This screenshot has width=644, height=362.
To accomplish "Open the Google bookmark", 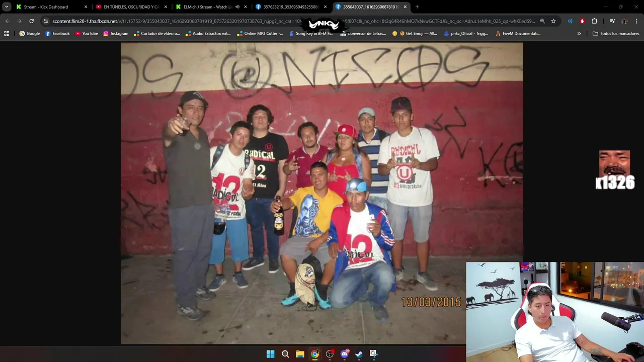I will (30, 34).
